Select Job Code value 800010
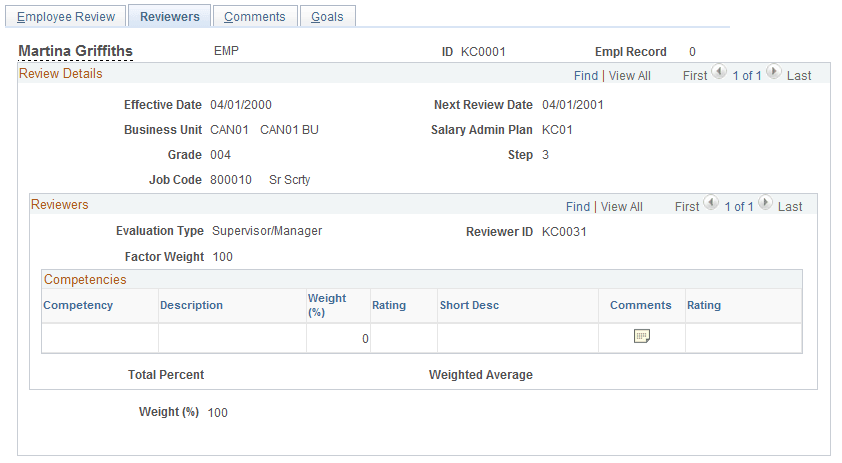 tap(231, 180)
